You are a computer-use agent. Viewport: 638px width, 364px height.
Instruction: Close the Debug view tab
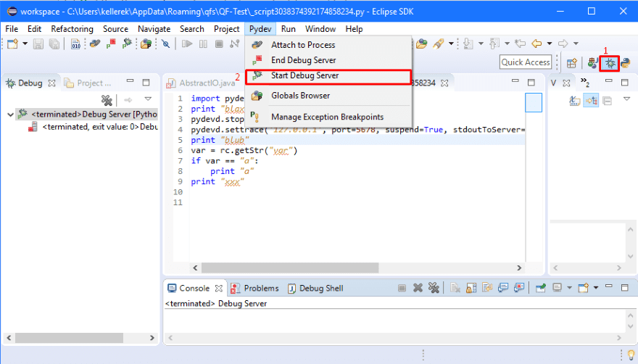pyautogui.click(x=51, y=83)
